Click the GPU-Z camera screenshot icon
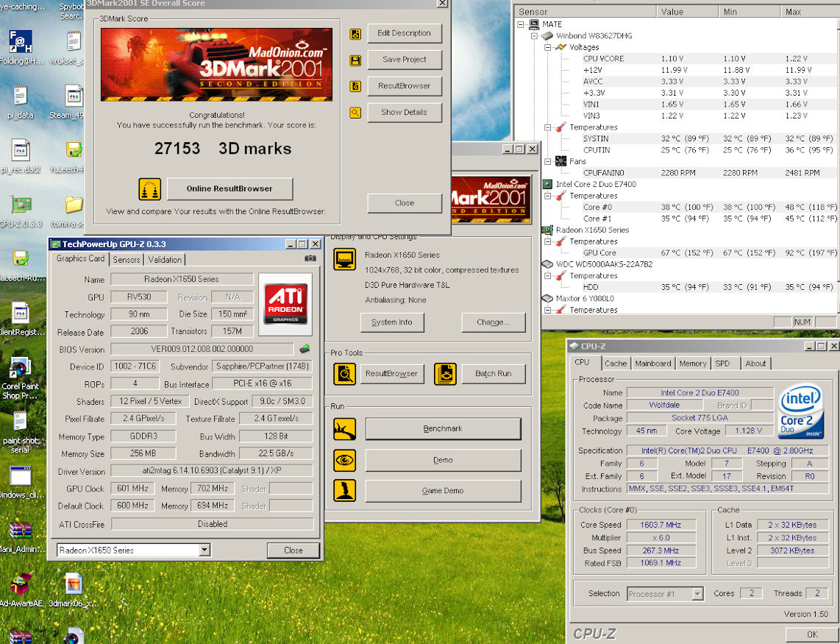Image resolution: width=840 pixels, height=644 pixels. (x=310, y=258)
